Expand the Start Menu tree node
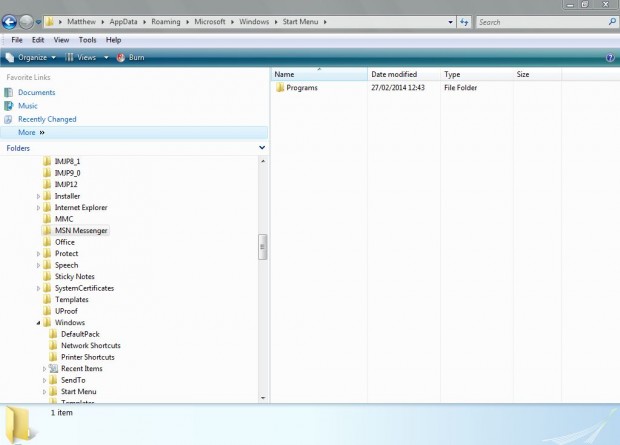 44,392
